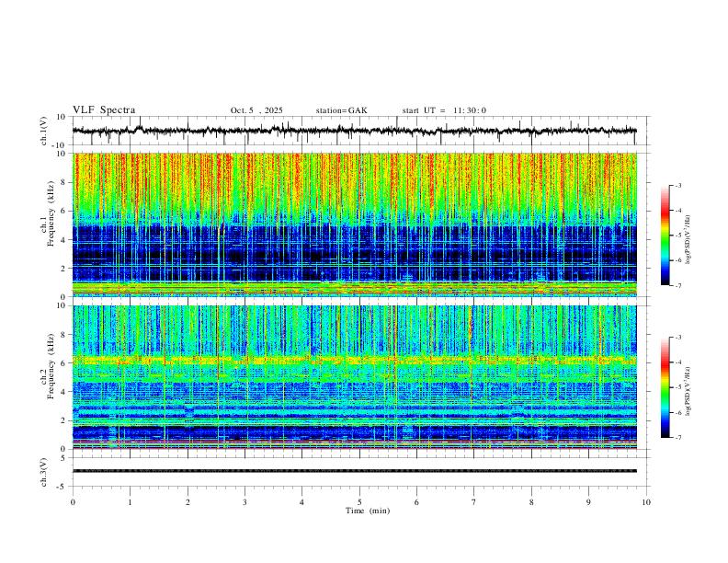Click time tick label '3' on x-axis
The width and height of the screenshot is (728, 563).
[245, 502]
